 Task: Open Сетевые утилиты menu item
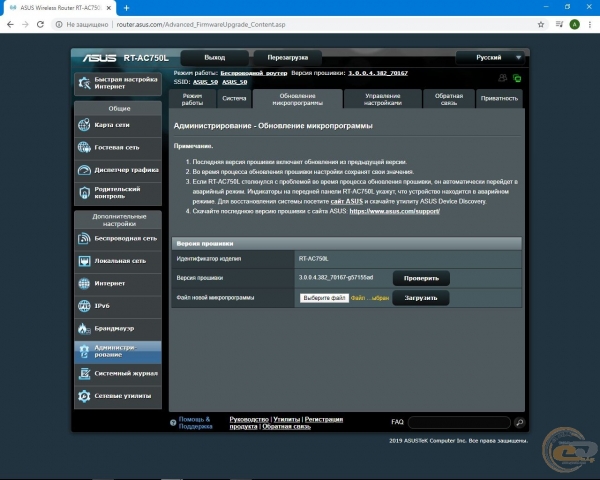[118, 396]
